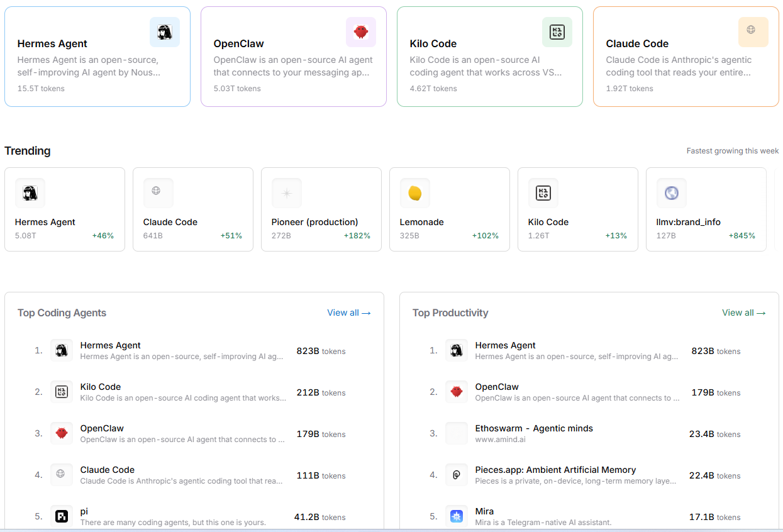This screenshot has width=783, height=532.
Task: Open the Hermes Agent featured card title
Action: click(52, 44)
